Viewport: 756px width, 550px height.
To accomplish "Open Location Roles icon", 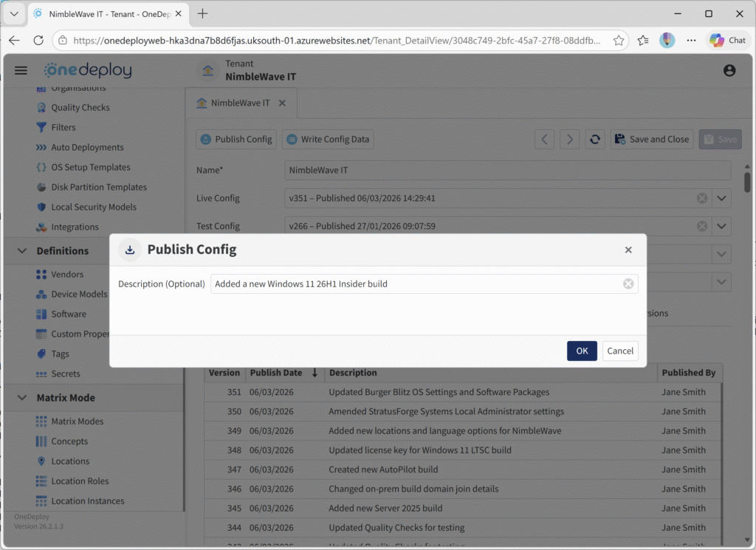I will 41,481.
